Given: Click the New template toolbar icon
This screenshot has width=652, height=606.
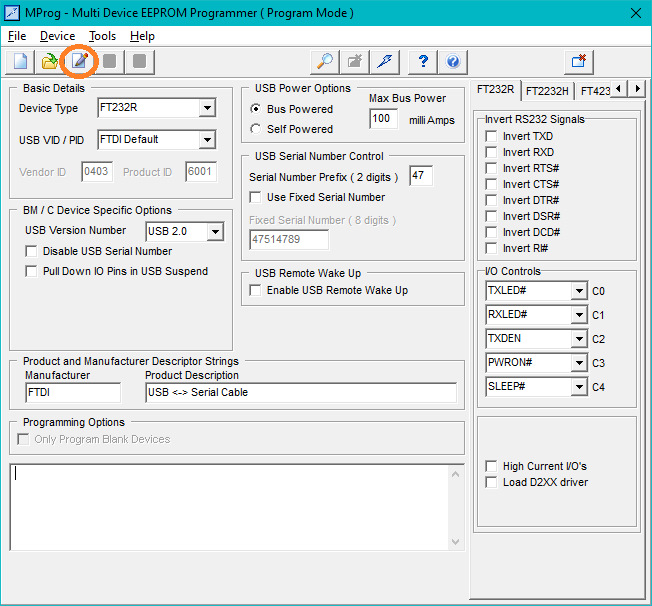Looking at the screenshot, I should point(20,62).
